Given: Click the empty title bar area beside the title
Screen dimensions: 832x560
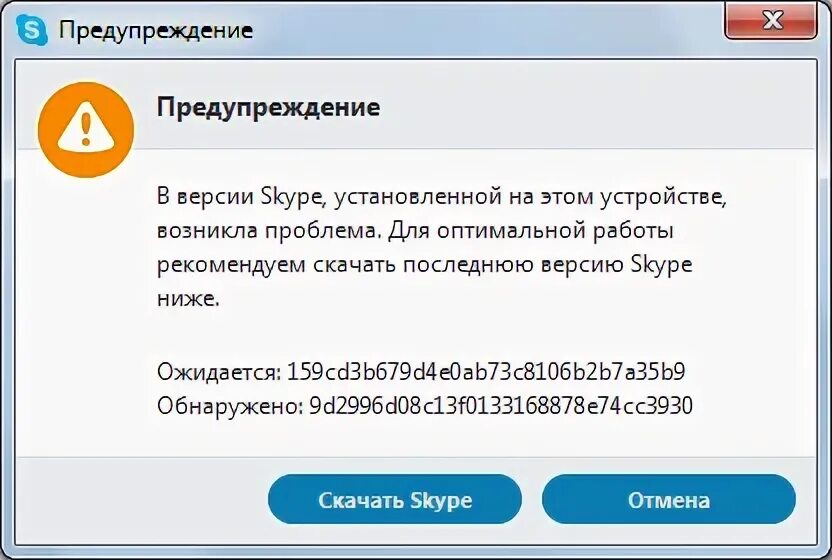Looking at the screenshot, I should [480, 31].
